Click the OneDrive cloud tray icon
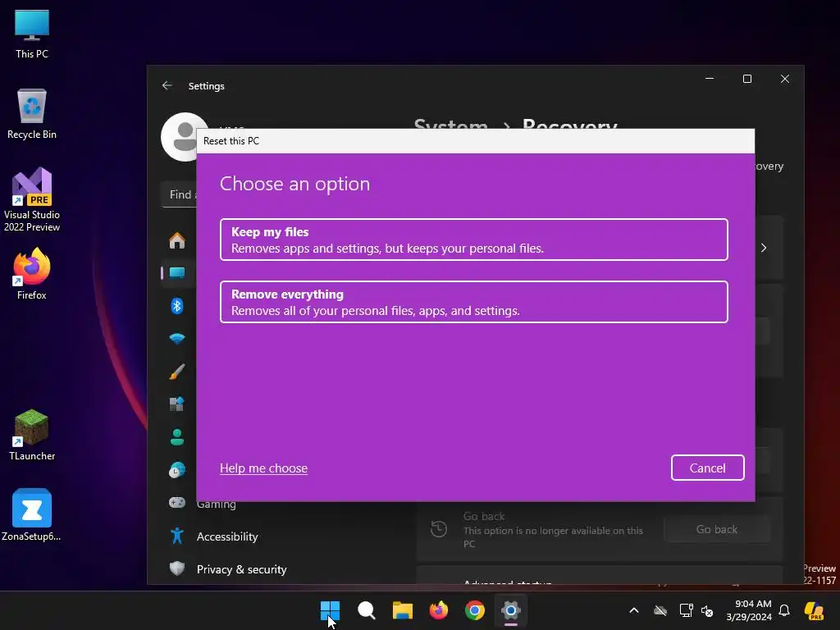840x630 pixels. click(x=660, y=610)
